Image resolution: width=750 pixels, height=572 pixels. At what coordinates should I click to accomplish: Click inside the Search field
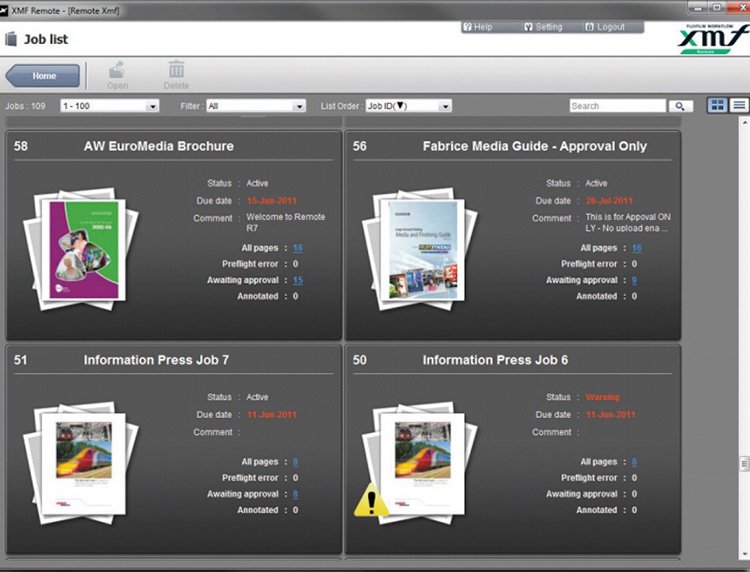point(616,105)
